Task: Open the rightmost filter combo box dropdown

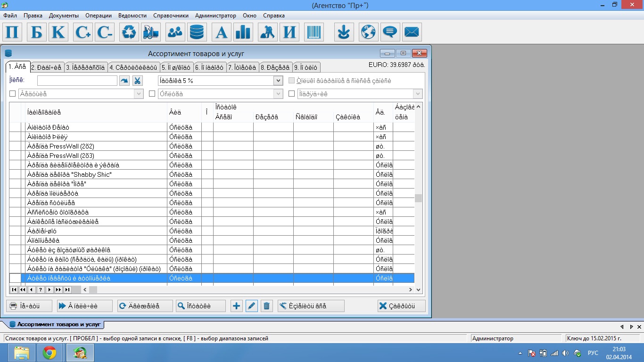Action: 417,94
